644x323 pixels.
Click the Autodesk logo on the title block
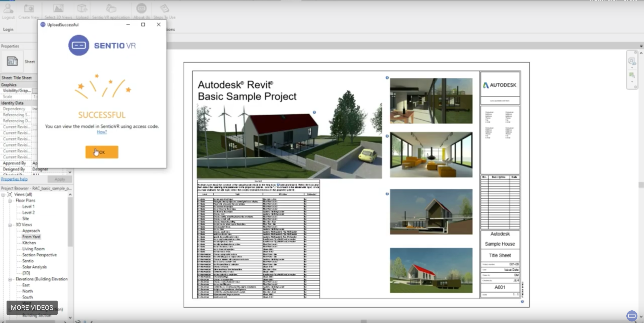point(500,85)
